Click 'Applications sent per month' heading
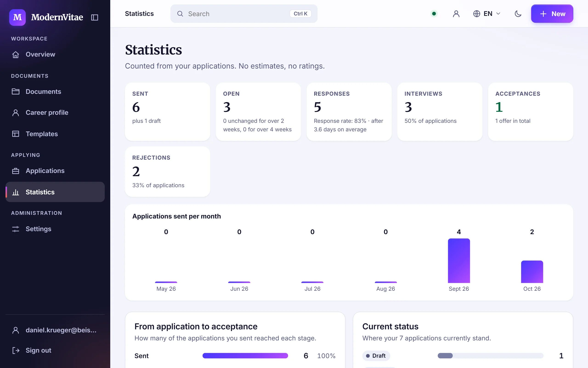The image size is (588, 368). 176,216
